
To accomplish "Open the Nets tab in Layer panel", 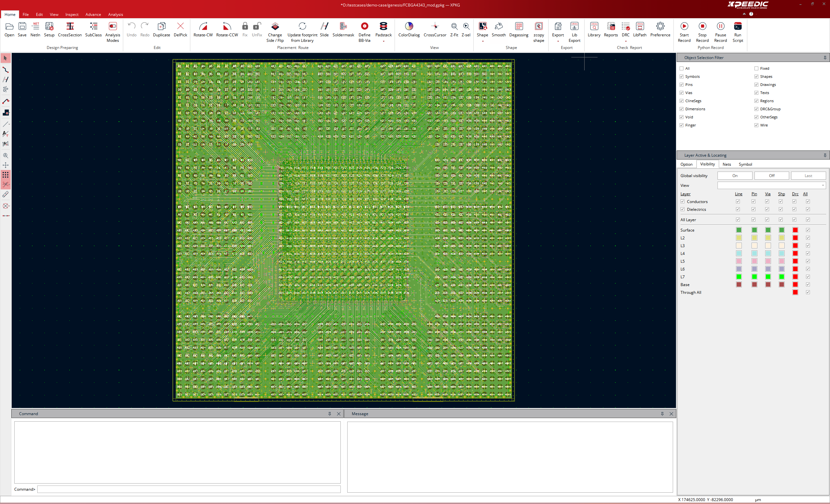I will coord(726,164).
